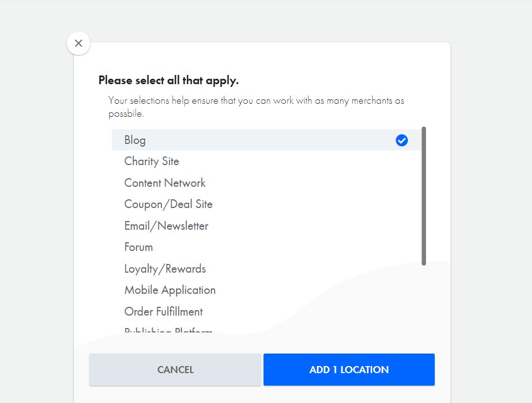The image size is (532, 403).
Task: Choose Content Network from the list
Action: 165,183
